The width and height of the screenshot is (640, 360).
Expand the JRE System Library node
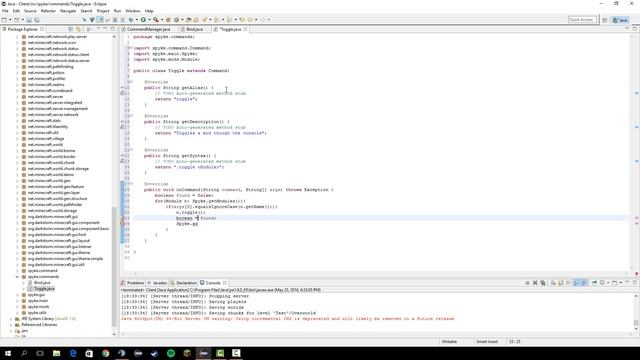(11, 319)
